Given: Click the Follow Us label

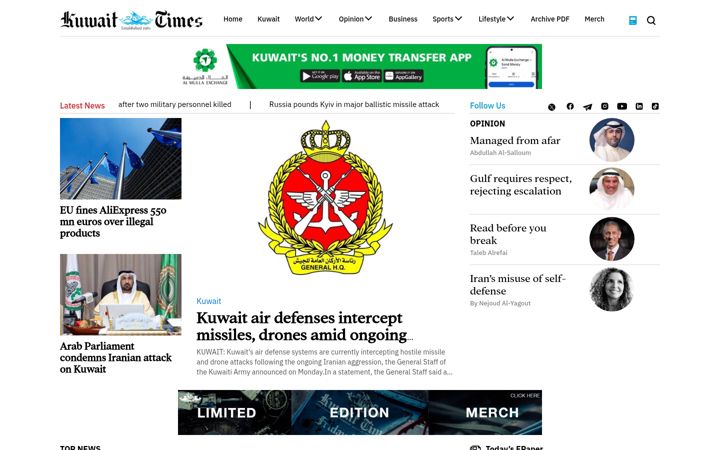Looking at the screenshot, I should [487, 106].
